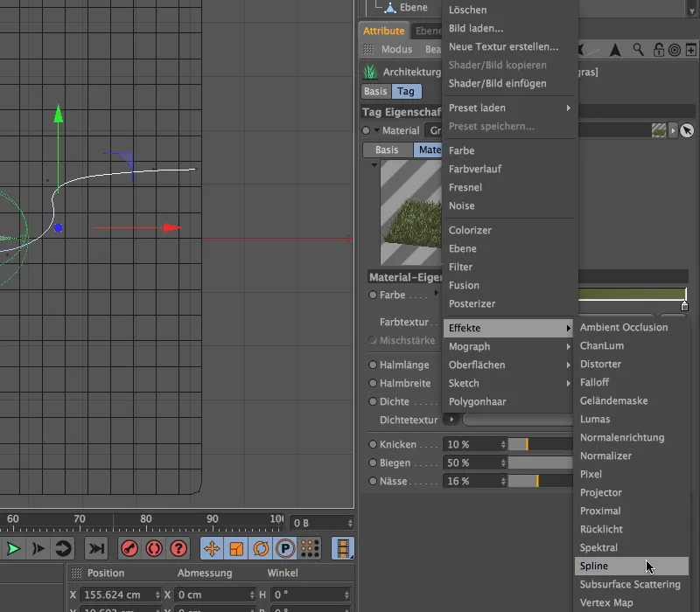Screen dimensions: 700x612
Task: Toggle the red autokeying icon
Action: (x=154, y=548)
